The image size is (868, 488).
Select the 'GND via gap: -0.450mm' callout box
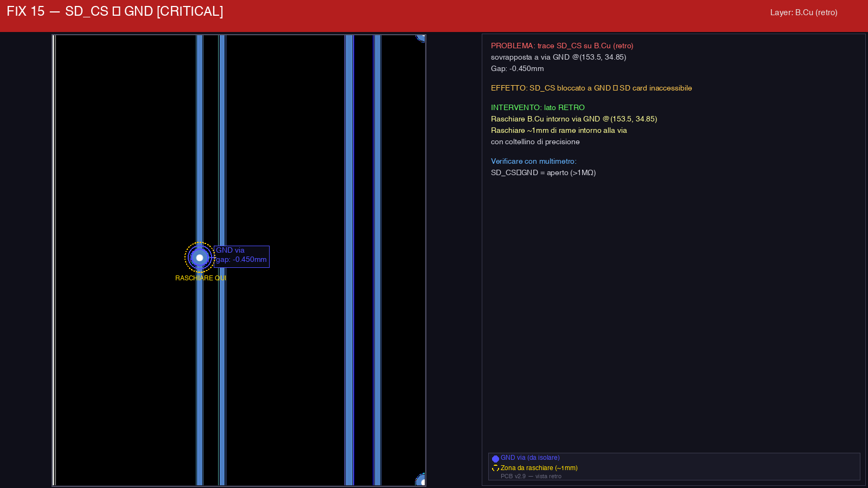pyautogui.click(x=241, y=256)
